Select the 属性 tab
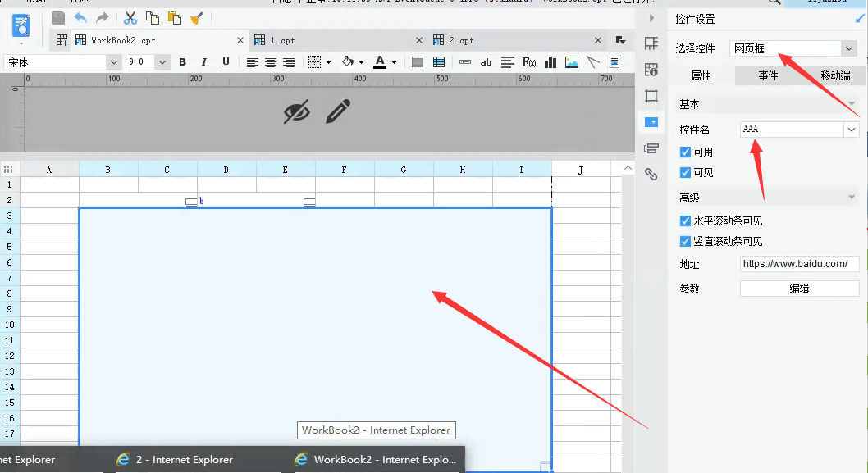This screenshot has height=473, width=868. [x=701, y=75]
